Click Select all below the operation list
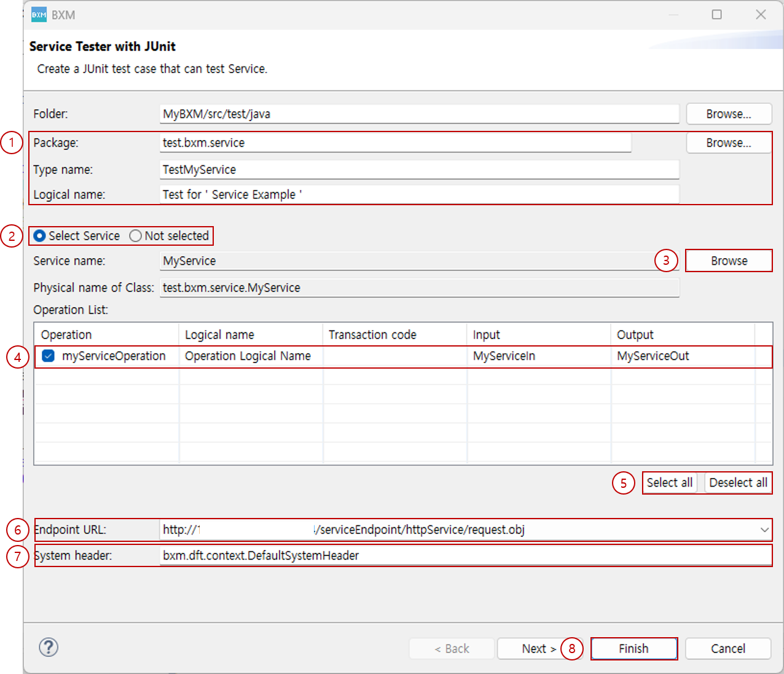 tap(669, 482)
